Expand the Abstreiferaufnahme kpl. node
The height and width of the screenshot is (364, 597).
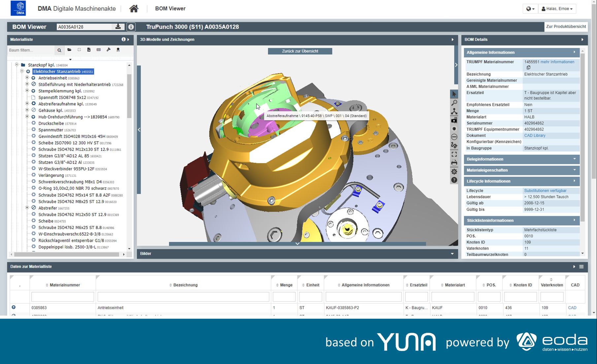coord(27,104)
